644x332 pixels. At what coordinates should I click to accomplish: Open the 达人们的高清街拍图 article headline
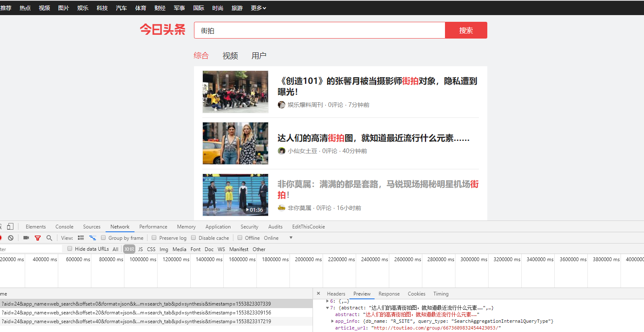pos(373,138)
